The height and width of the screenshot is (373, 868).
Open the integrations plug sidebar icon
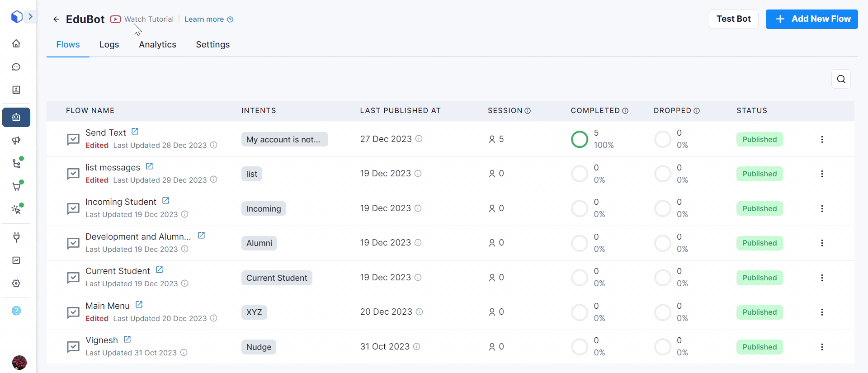[x=16, y=237]
